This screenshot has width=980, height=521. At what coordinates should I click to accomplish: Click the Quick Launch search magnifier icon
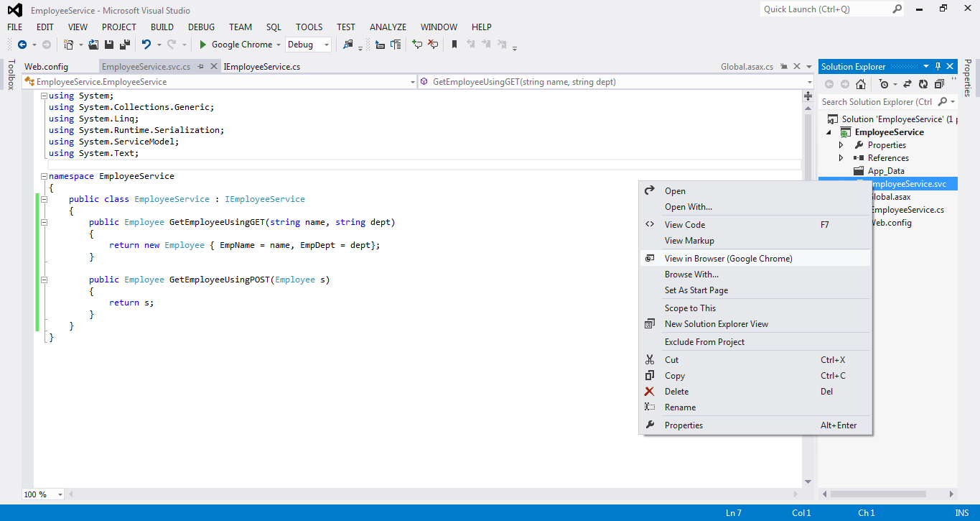pyautogui.click(x=897, y=9)
